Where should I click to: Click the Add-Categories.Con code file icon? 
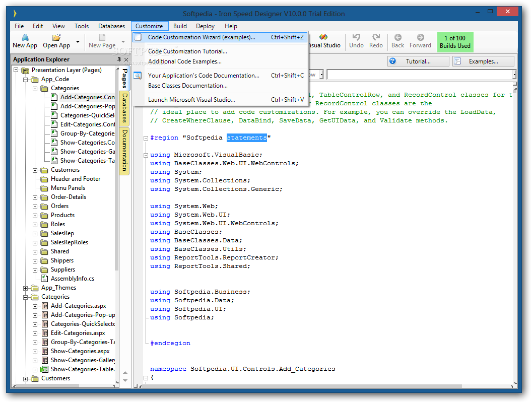pos(54,97)
